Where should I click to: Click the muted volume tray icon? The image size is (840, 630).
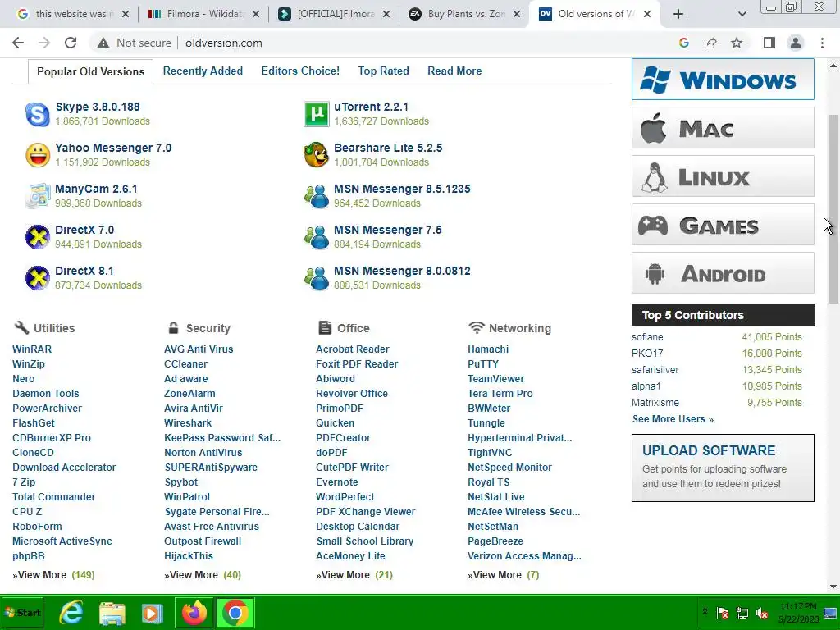(761, 613)
